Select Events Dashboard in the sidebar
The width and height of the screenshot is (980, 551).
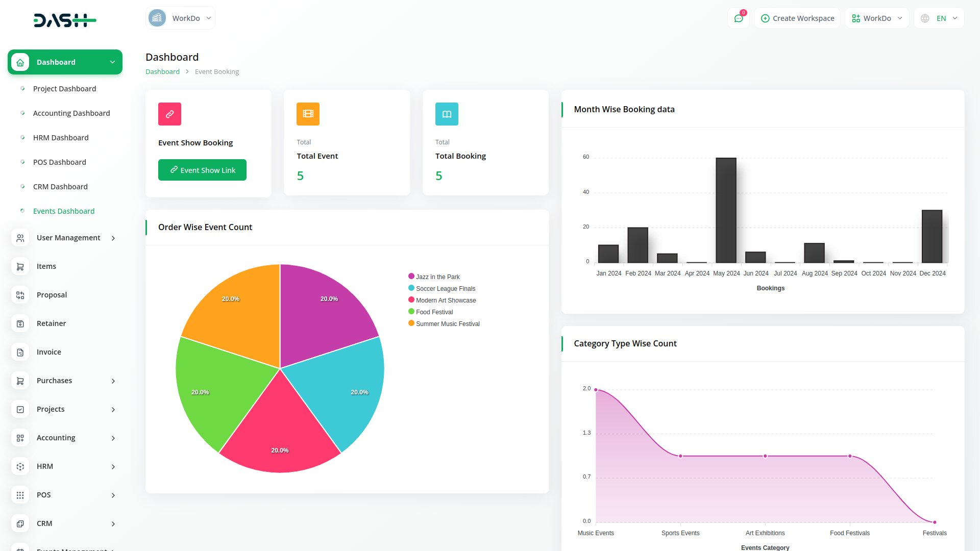click(x=64, y=211)
